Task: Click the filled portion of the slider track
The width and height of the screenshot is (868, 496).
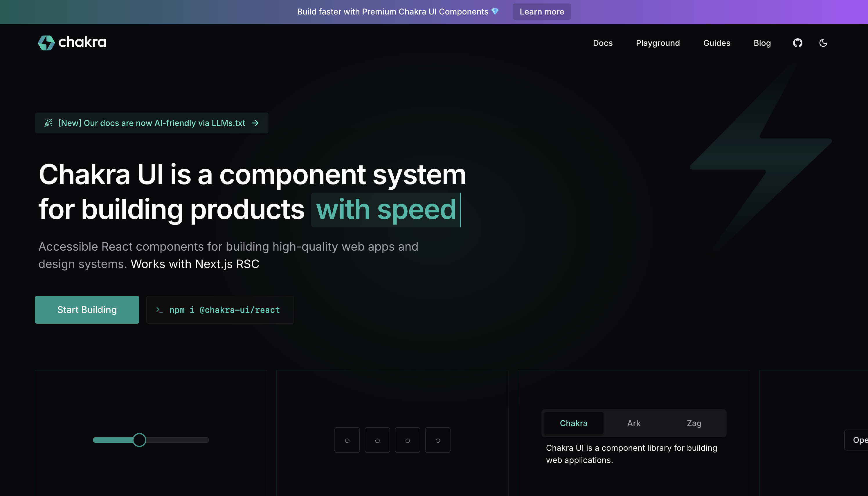Action: (x=113, y=440)
